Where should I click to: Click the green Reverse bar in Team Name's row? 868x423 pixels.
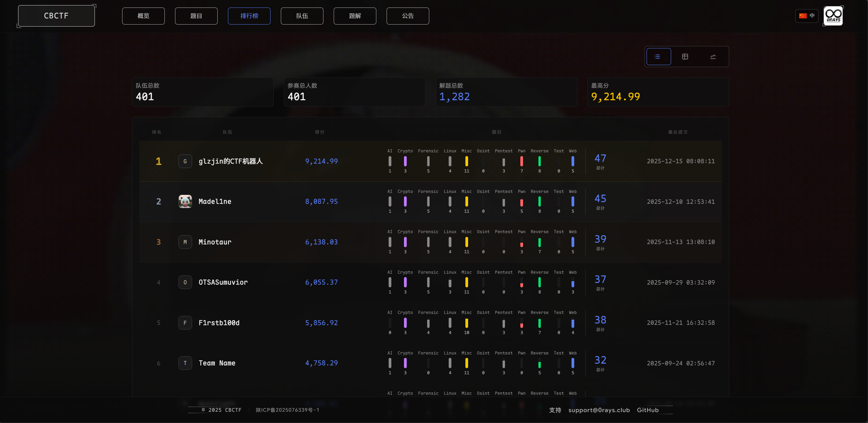(x=539, y=365)
